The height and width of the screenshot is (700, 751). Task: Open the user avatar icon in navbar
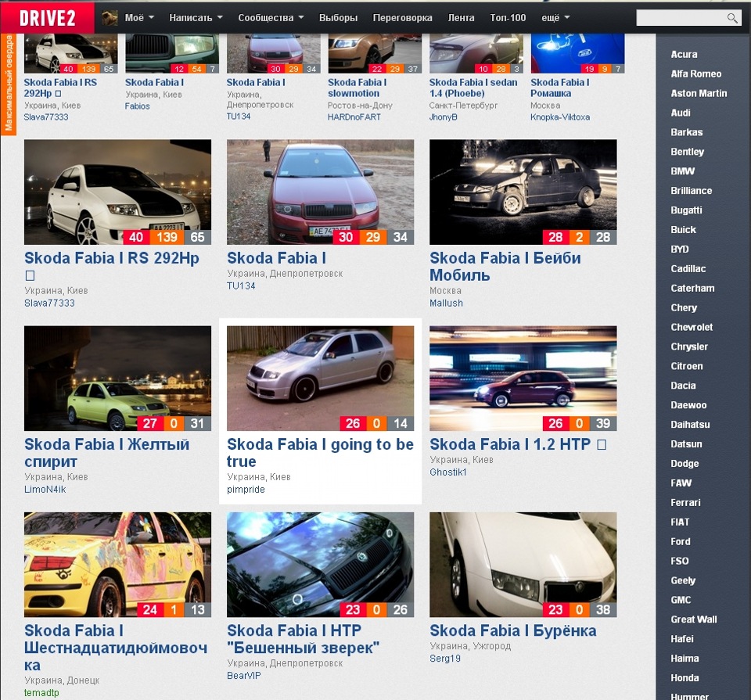point(110,18)
